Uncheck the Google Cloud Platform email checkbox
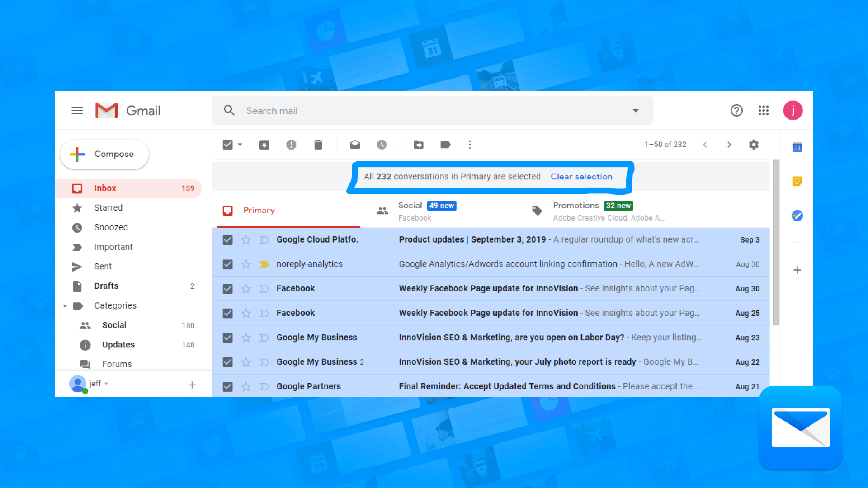 click(x=228, y=240)
